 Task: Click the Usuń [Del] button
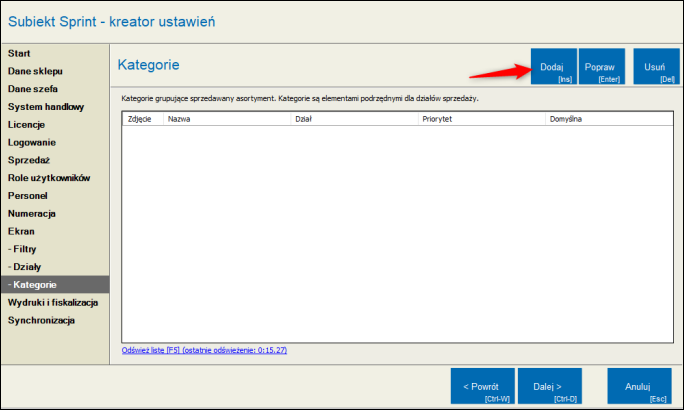coord(656,66)
